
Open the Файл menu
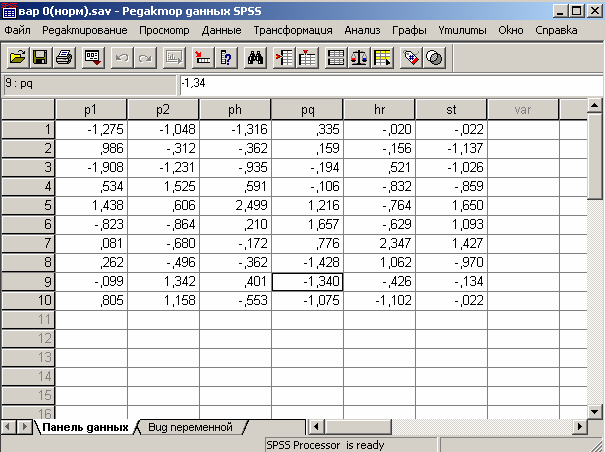[17, 30]
